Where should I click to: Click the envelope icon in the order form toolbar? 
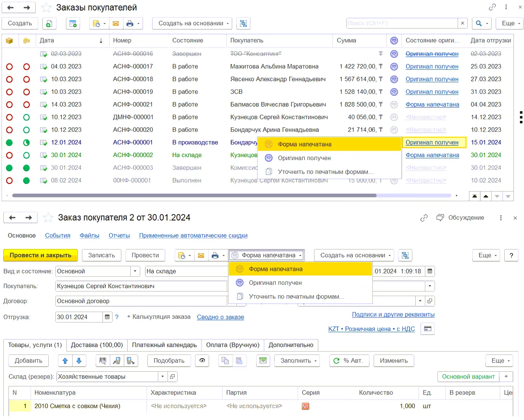click(x=201, y=255)
